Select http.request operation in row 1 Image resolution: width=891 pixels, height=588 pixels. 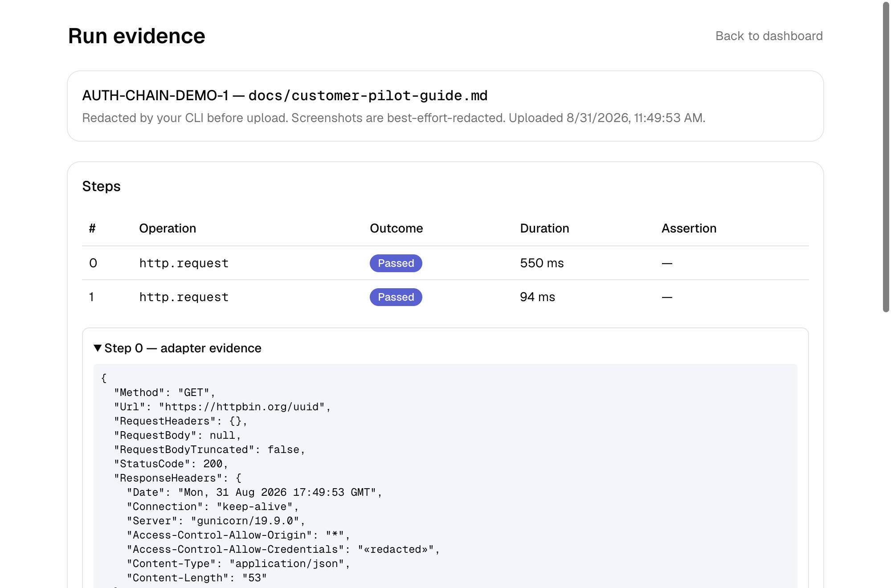pos(184,297)
